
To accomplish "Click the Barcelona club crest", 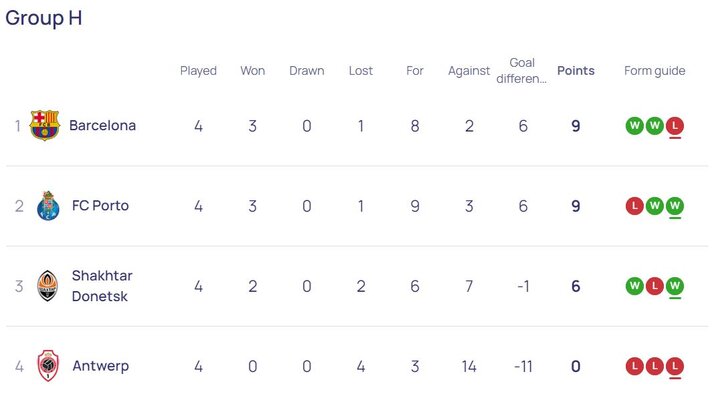I will click(45, 126).
